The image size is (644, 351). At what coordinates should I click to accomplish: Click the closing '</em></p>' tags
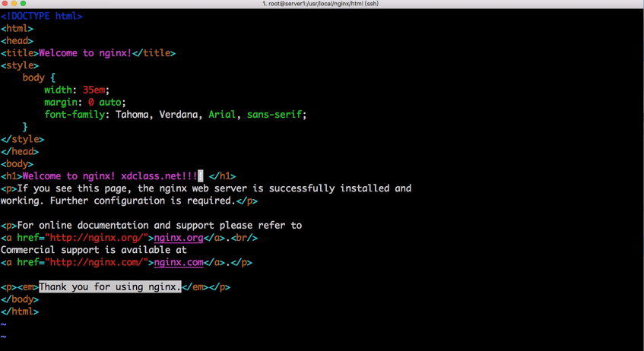[206, 287]
